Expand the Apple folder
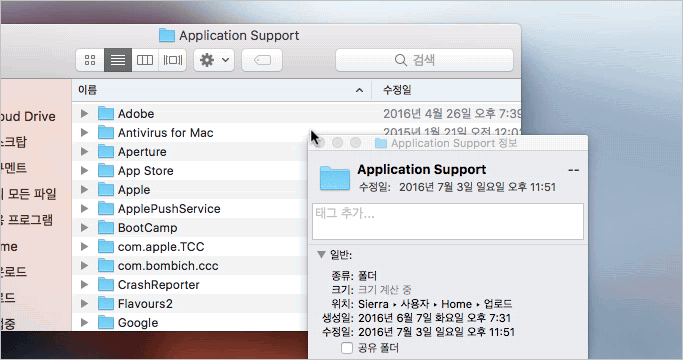The width and height of the screenshot is (683, 360). 85,190
